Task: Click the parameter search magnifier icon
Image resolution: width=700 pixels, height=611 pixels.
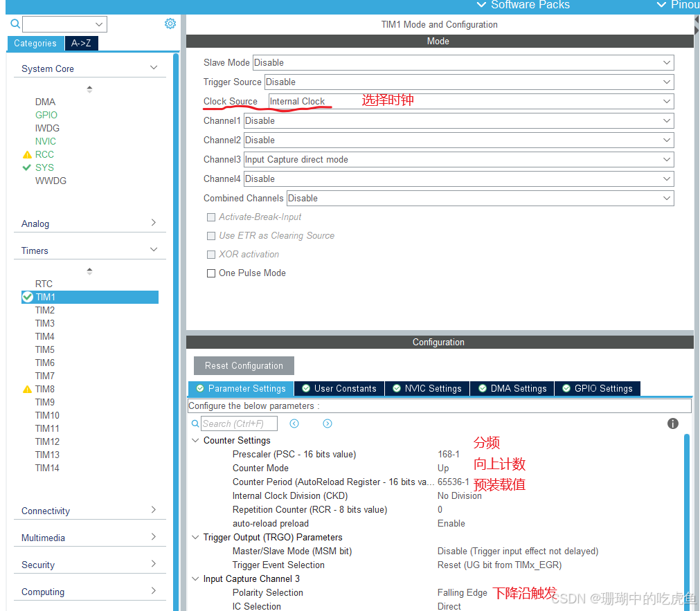Action: pyautogui.click(x=195, y=423)
